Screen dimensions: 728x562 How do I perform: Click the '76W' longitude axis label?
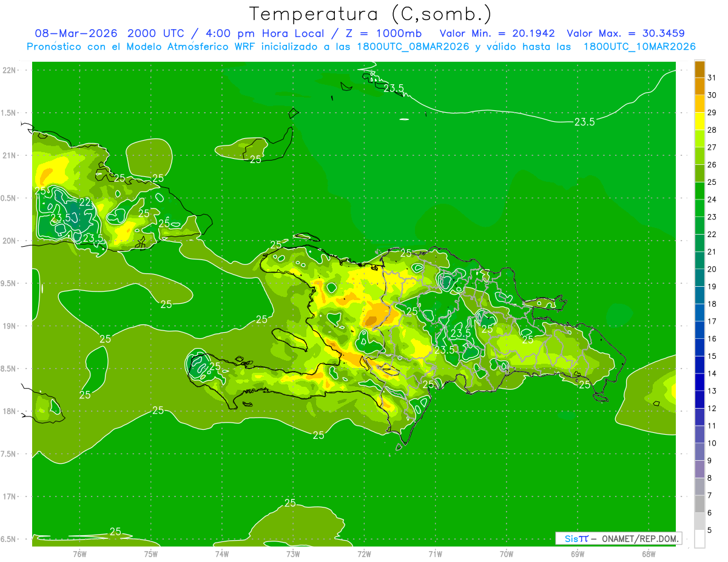point(79,554)
